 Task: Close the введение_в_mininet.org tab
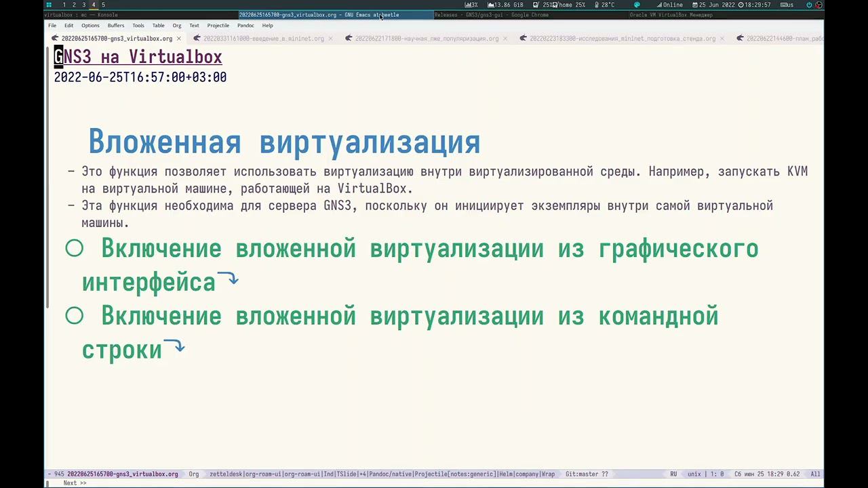click(x=331, y=39)
